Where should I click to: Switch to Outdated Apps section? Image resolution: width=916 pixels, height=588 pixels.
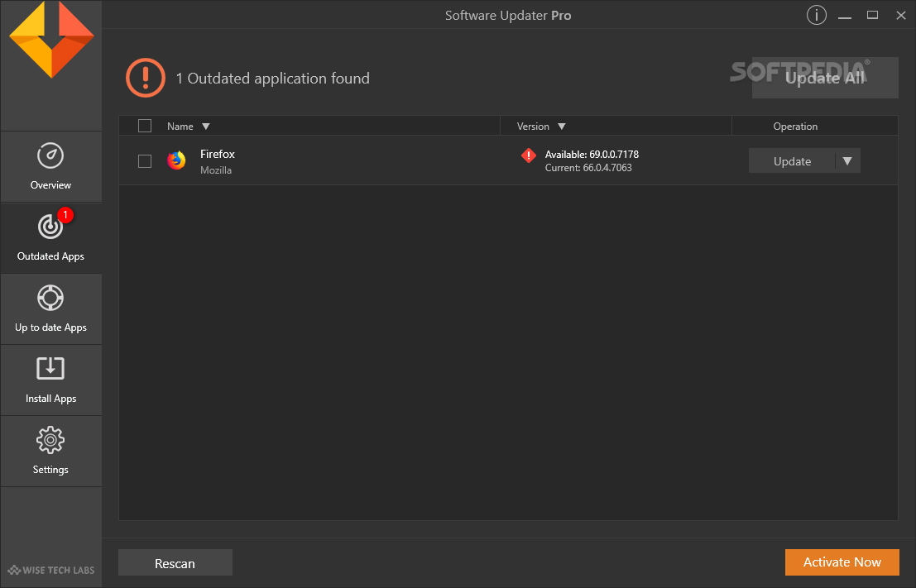pyautogui.click(x=50, y=238)
